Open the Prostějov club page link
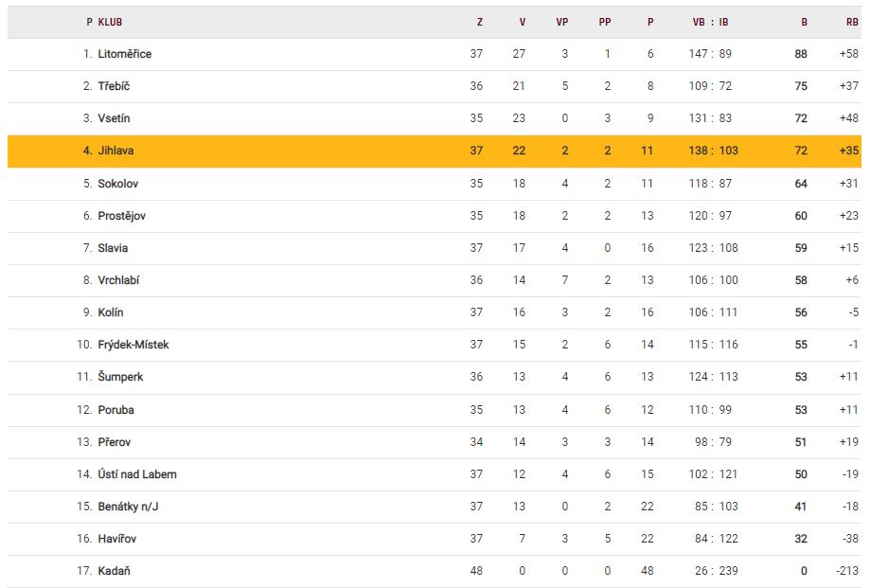871x588 pixels. coord(121,216)
